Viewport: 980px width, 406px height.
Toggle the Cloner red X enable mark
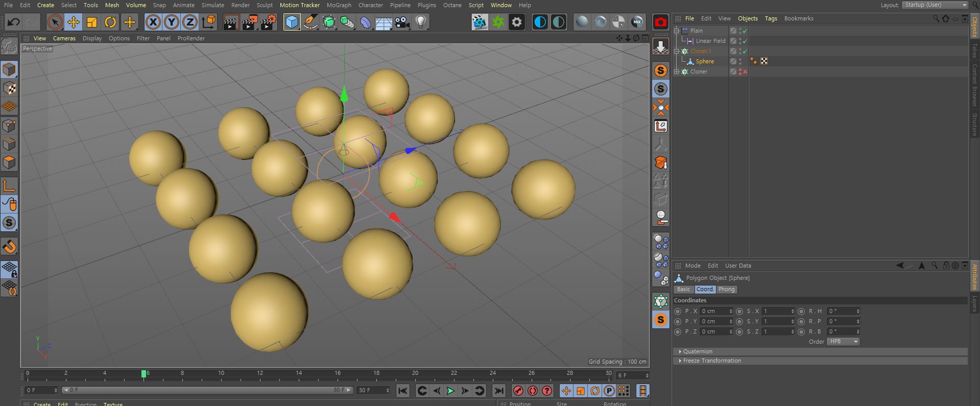click(x=745, y=71)
